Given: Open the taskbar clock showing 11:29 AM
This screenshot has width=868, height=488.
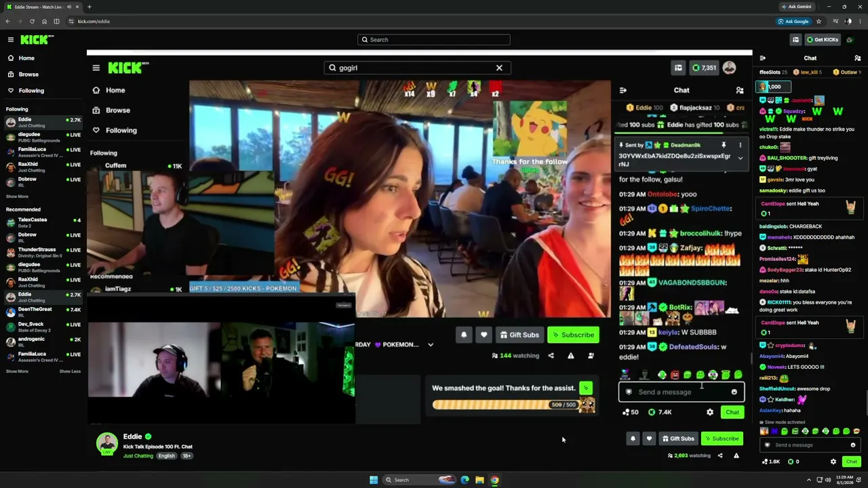Looking at the screenshot, I should 844,480.
